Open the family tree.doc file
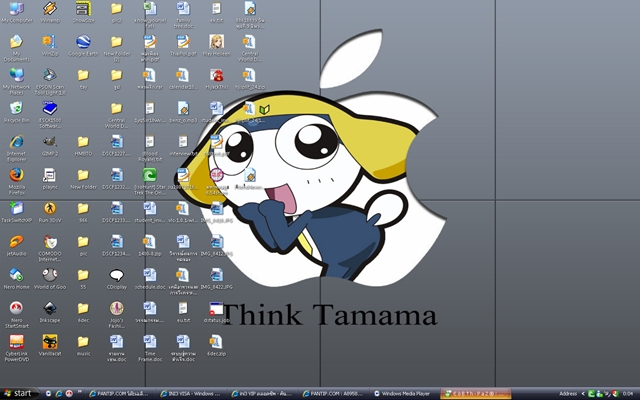 click(183, 15)
